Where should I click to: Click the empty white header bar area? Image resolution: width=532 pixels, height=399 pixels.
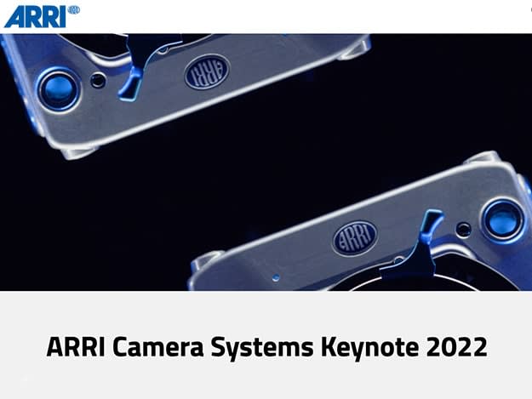(x=298, y=15)
